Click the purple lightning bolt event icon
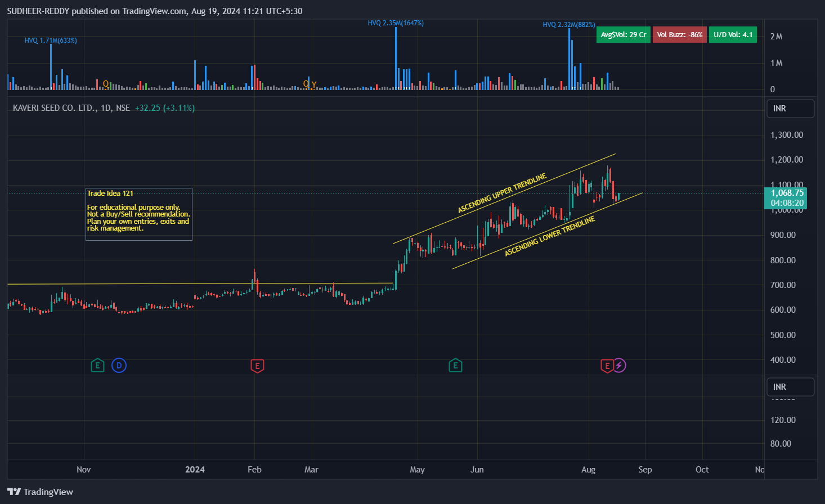825x504 pixels. 619,366
